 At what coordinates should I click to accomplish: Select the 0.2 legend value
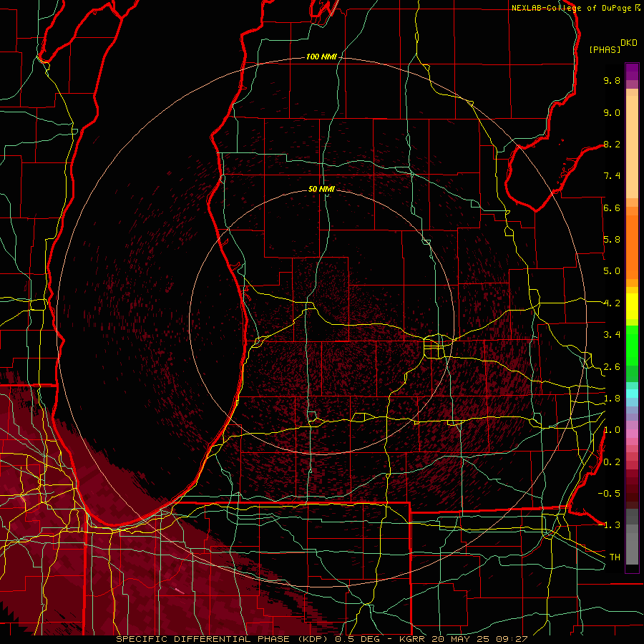point(612,462)
